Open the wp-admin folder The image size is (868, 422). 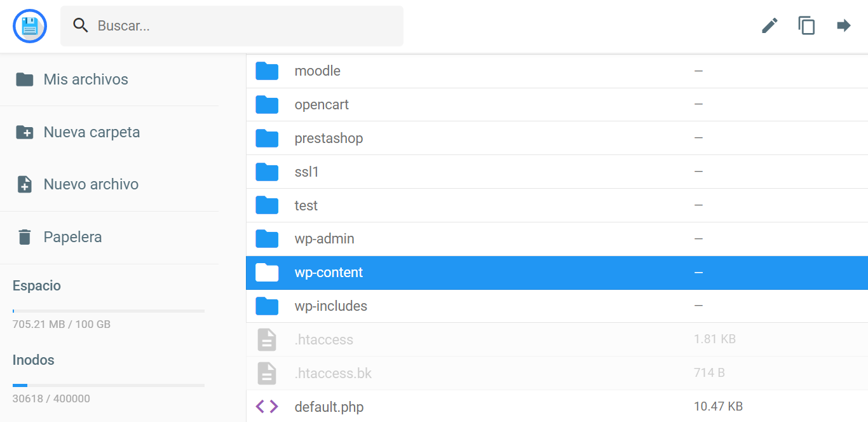point(325,239)
